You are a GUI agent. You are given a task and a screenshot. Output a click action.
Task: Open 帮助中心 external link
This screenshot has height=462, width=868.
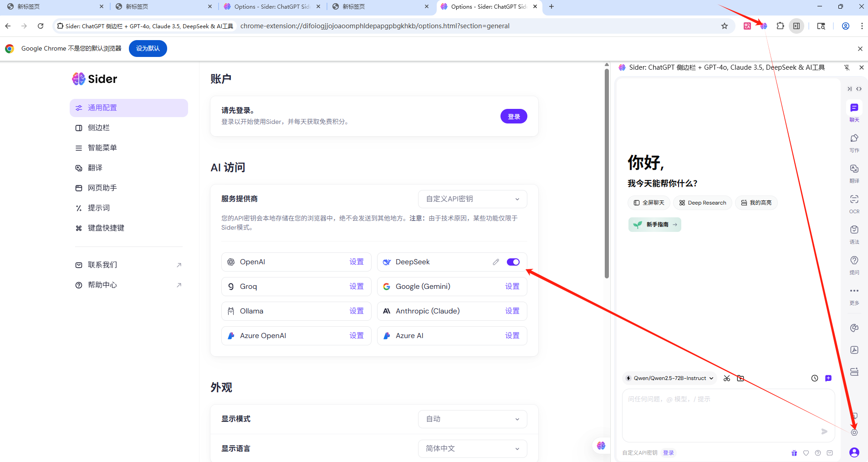[x=129, y=285]
